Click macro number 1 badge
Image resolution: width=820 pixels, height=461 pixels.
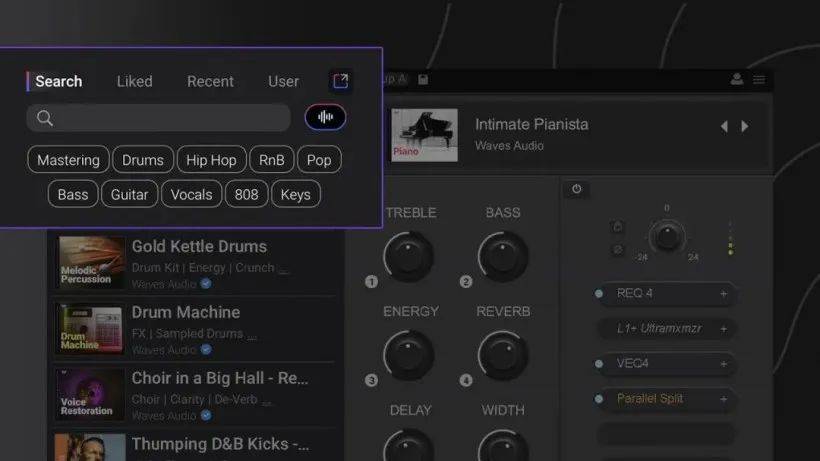pos(371,282)
